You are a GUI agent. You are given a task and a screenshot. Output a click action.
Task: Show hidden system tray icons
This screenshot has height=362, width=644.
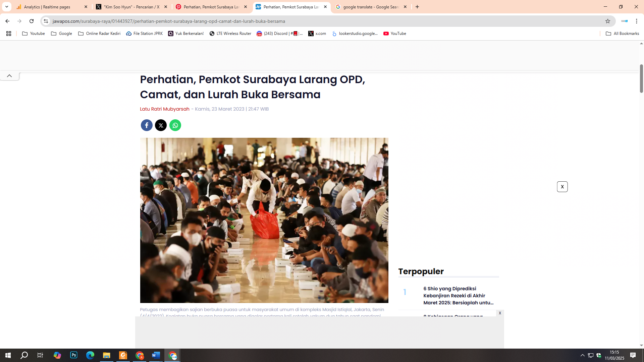pos(582,355)
